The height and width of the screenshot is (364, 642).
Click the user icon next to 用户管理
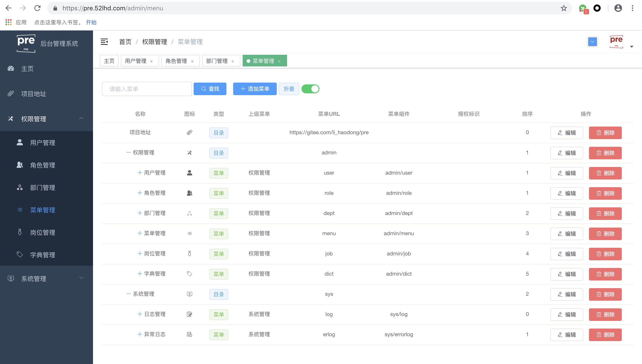click(x=20, y=143)
